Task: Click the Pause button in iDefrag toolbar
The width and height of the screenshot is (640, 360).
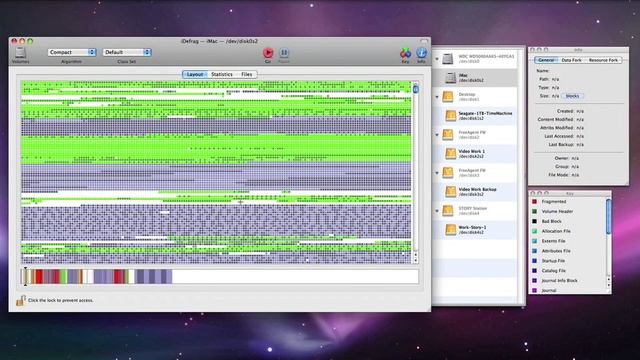Action: click(x=284, y=53)
